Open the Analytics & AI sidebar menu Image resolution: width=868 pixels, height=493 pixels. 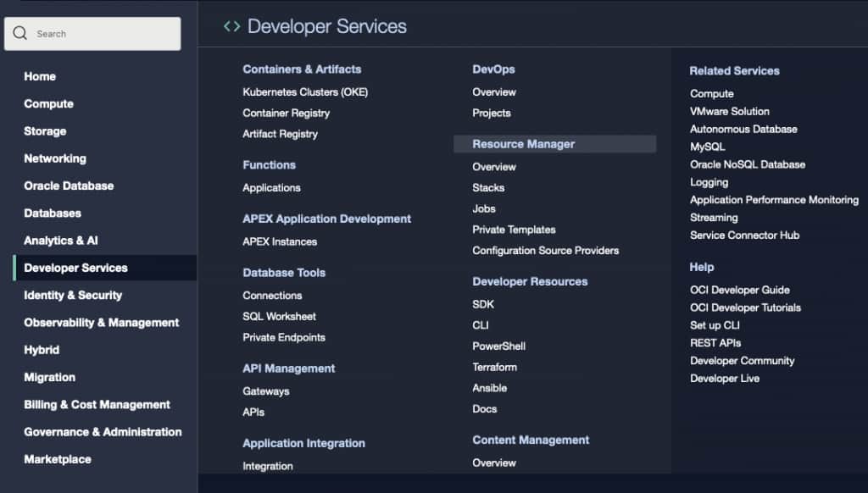point(61,240)
